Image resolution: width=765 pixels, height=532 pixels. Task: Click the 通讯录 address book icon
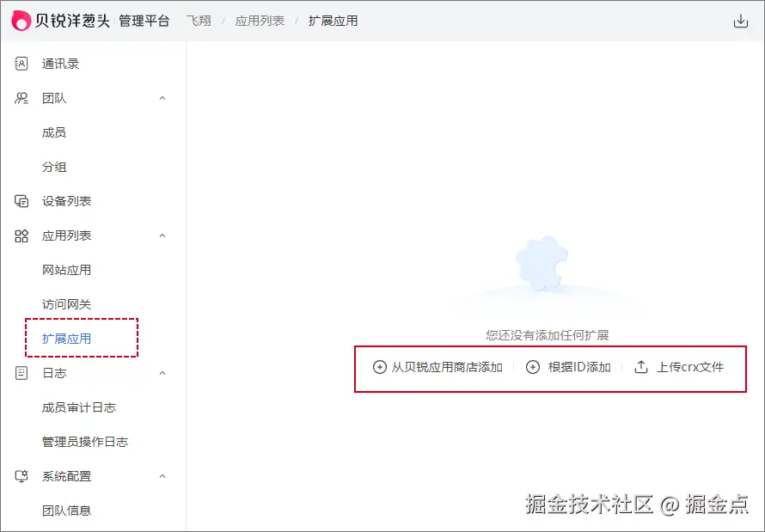21,63
